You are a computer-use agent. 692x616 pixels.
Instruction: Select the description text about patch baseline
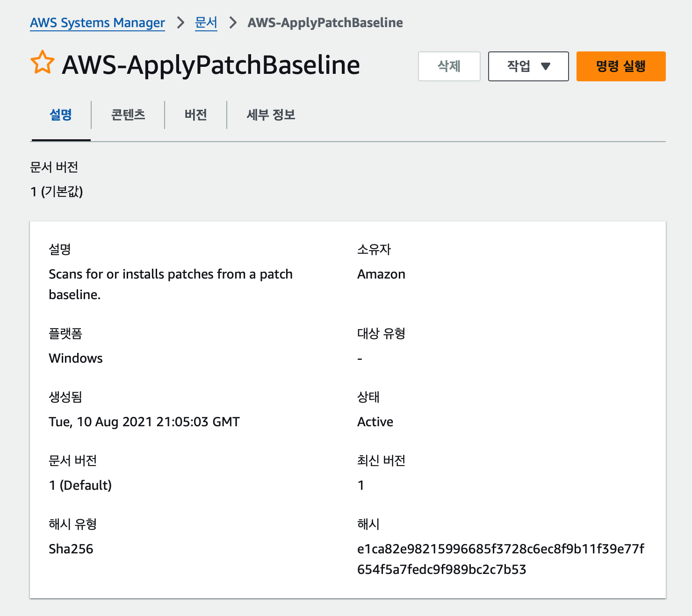pos(171,284)
